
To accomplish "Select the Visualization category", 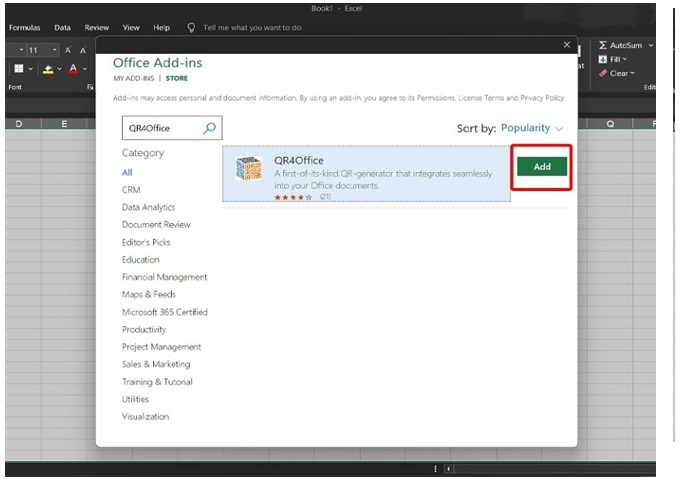I will pyautogui.click(x=145, y=416).
